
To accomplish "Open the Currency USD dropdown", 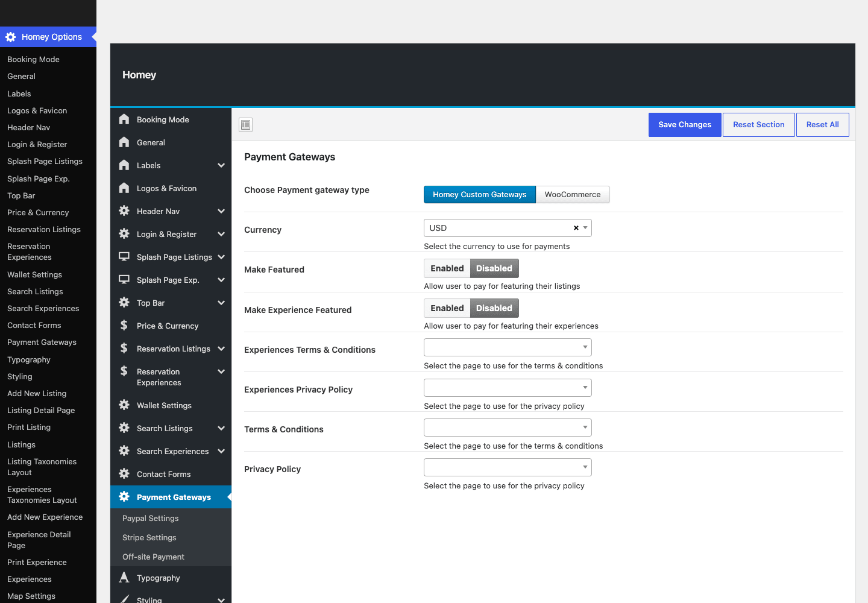I will point(508,228).
